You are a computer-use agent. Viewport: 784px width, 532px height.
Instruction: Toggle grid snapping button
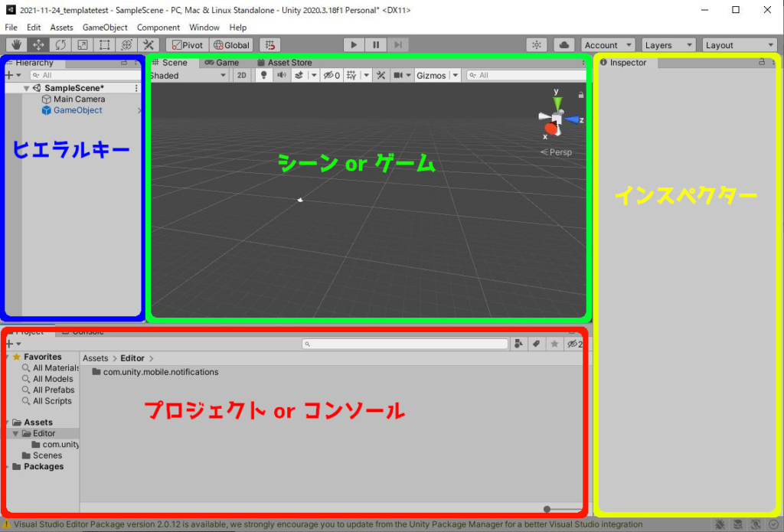(270, 45)
